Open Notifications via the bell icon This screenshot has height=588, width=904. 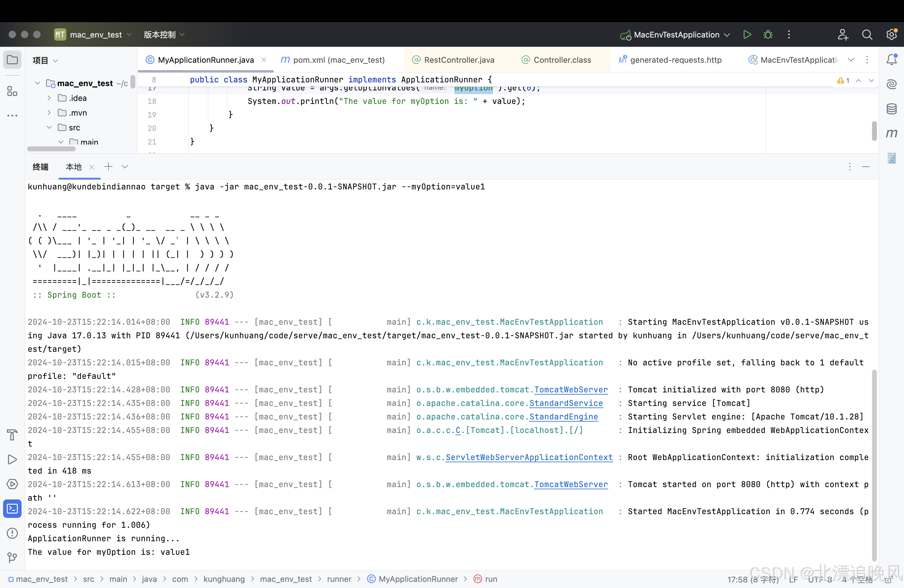pos(892,60)
